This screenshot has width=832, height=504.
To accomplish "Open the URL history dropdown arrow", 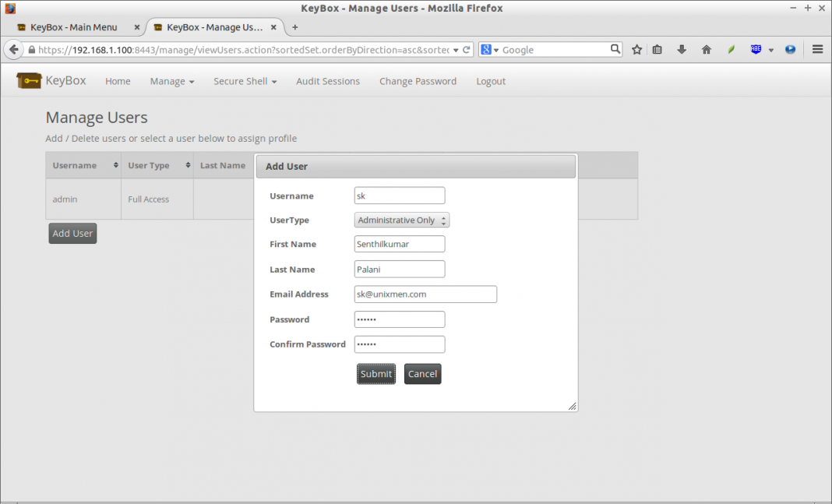I will coord(456,51).
